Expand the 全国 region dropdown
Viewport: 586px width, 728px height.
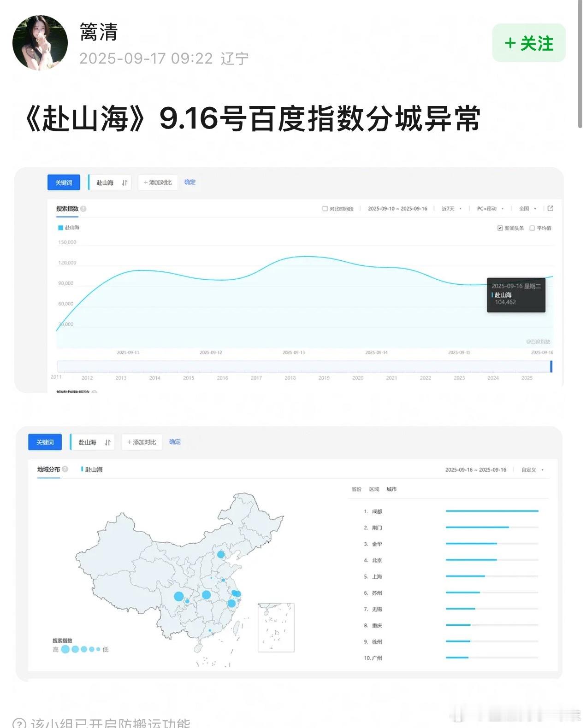click(x=527, y=209)
